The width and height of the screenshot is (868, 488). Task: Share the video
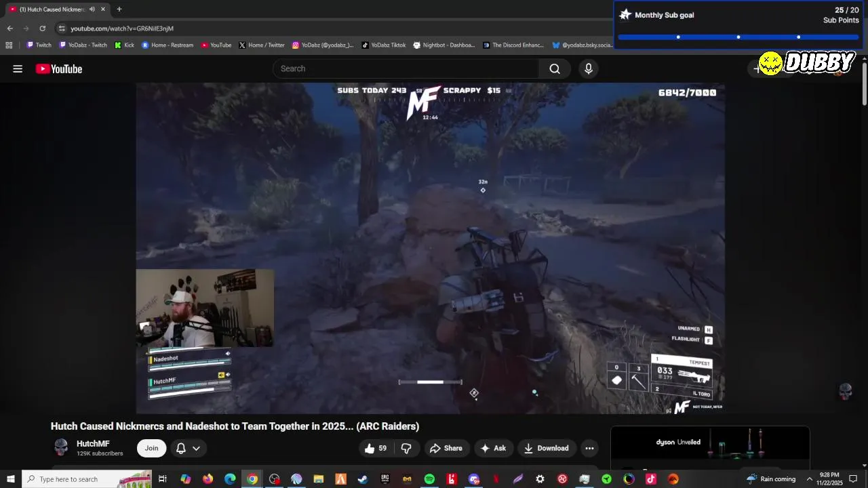446,448
